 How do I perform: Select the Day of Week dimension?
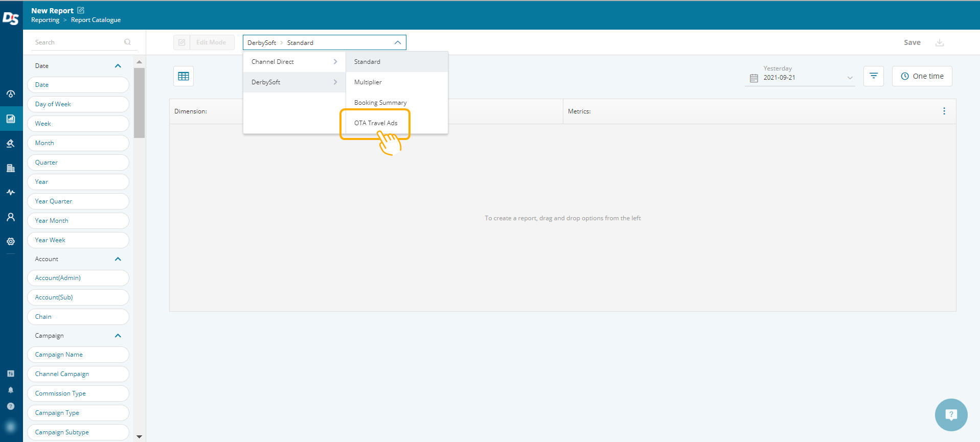(x=78, y=104)
